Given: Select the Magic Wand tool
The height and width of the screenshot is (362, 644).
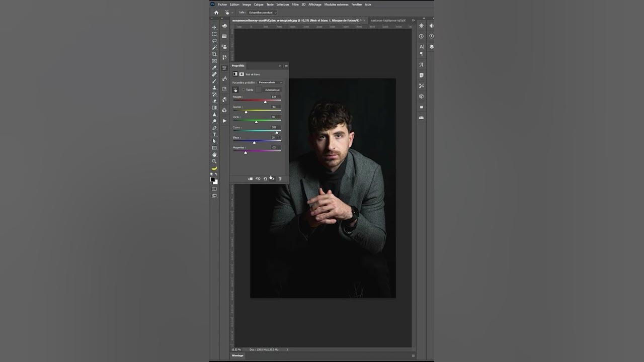Looking at the screenshot, I should (214, 47).
